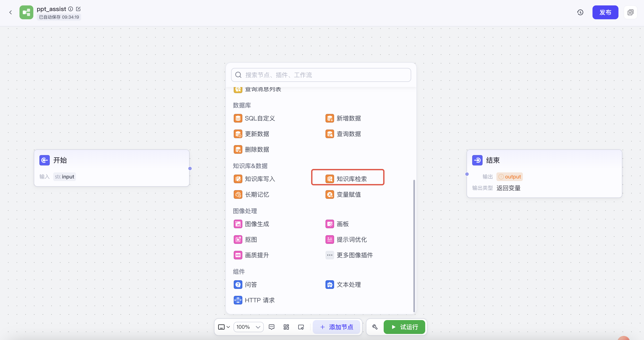644x340 pixels.
Task: Start a test run with 试运行
Action: 404,327
